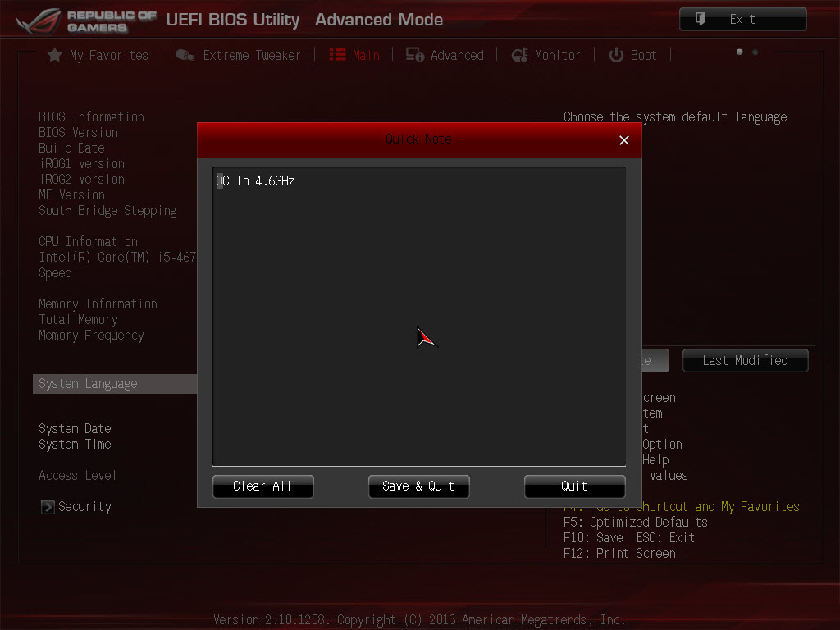The width and height of the screenshot is (840, 630).
Task: Open the Last Modified log
Action: [745, 361]
